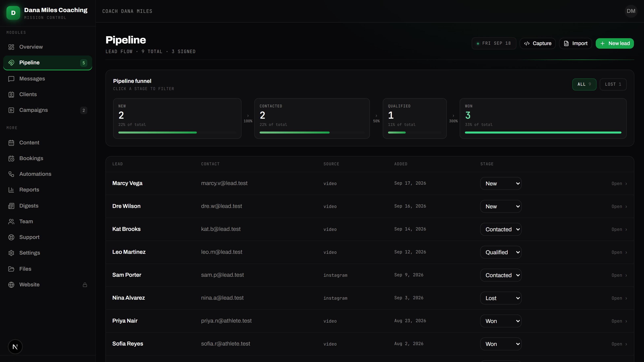Open the Campaigns menu item label

coord(33,110)
